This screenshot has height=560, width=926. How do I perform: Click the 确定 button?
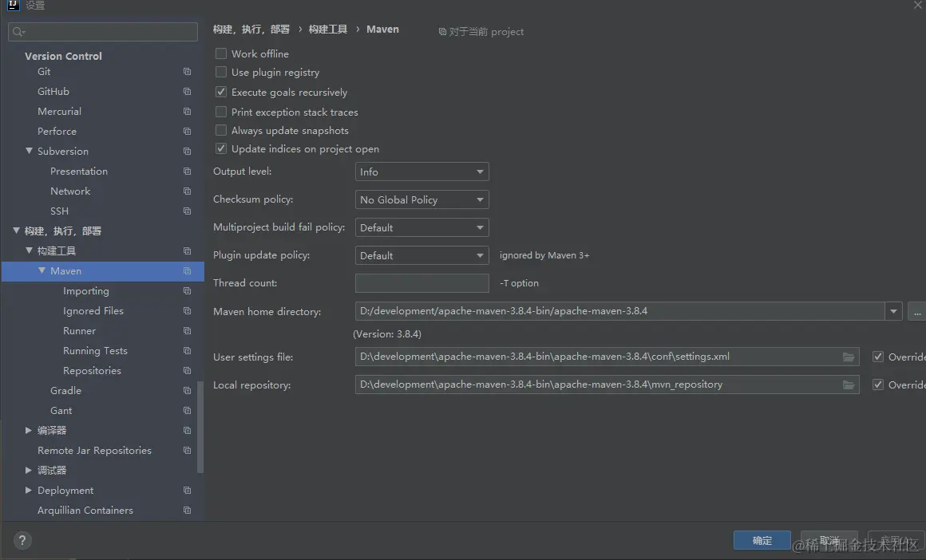[x=762, y=541]
